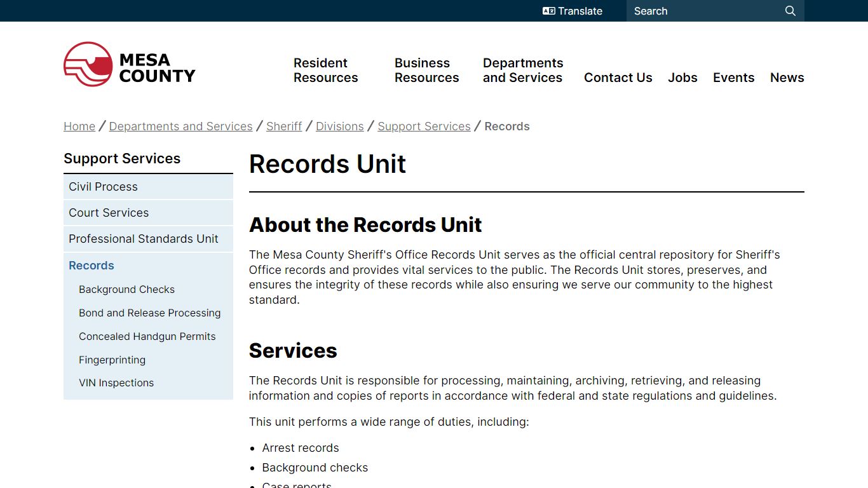This screenshot has height=488, width=868.
Task: Open Business Resources menu
Action: 427,71
